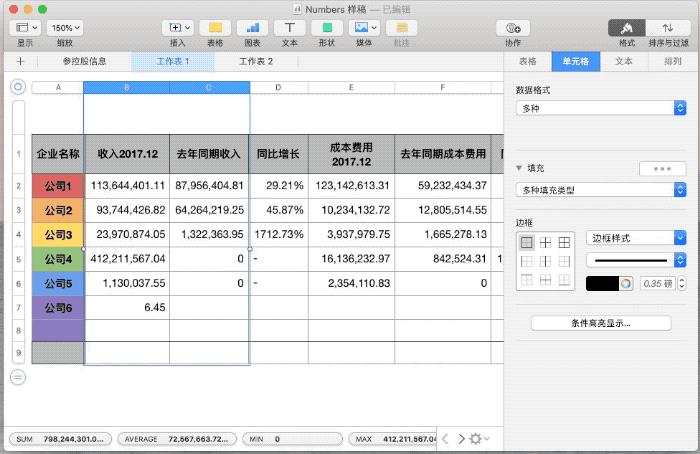Viewport: 700px width, 454px height.
Task: Select column B header
Action: point(126,87)
